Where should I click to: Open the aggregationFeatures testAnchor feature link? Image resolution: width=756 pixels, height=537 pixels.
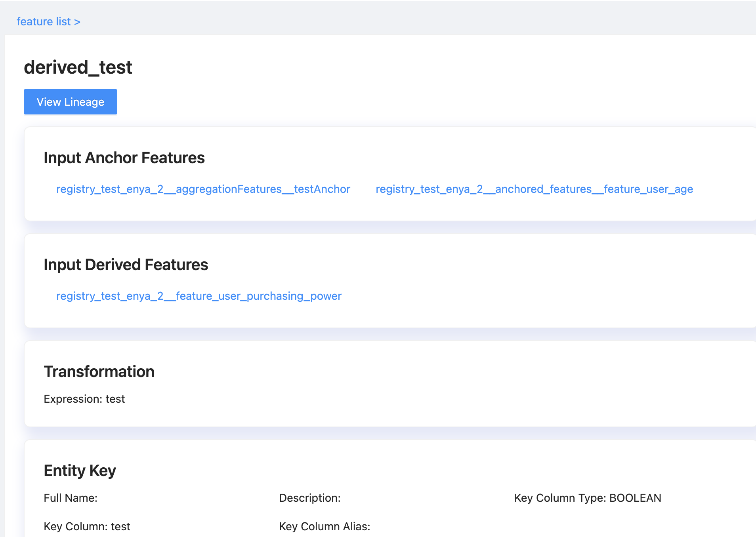point(203,189)
